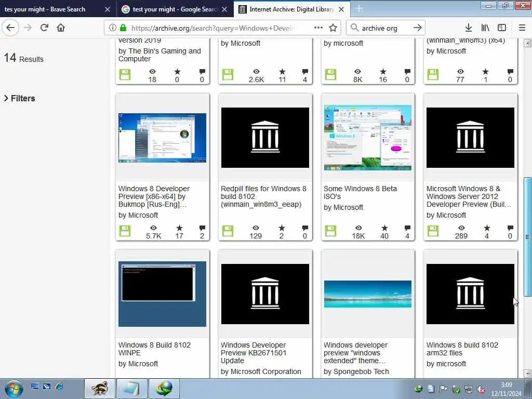Click the author text by Spongebob Tech
This screenshot has width=532, height=399.
[x=356, y=371]
